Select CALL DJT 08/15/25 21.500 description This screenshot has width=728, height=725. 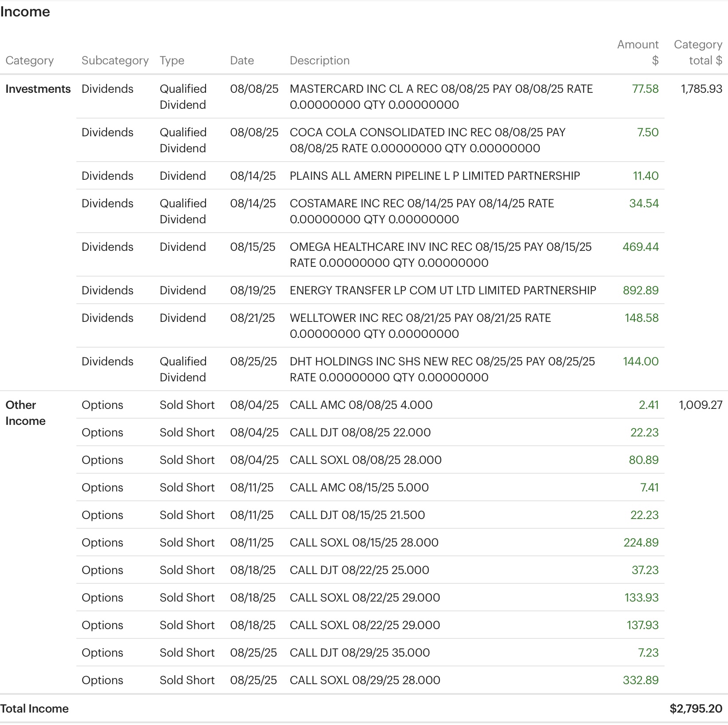tap(357, 515)
